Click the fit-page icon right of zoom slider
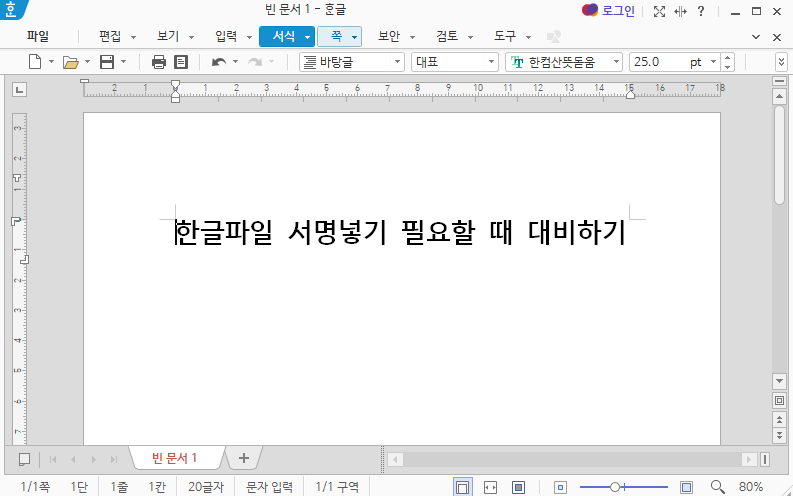 [686, 487]
